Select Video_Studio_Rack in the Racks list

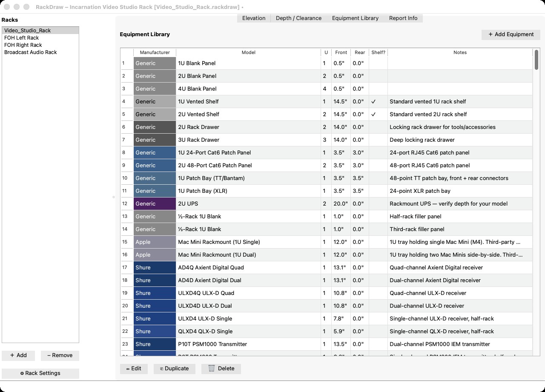point(40,31)
